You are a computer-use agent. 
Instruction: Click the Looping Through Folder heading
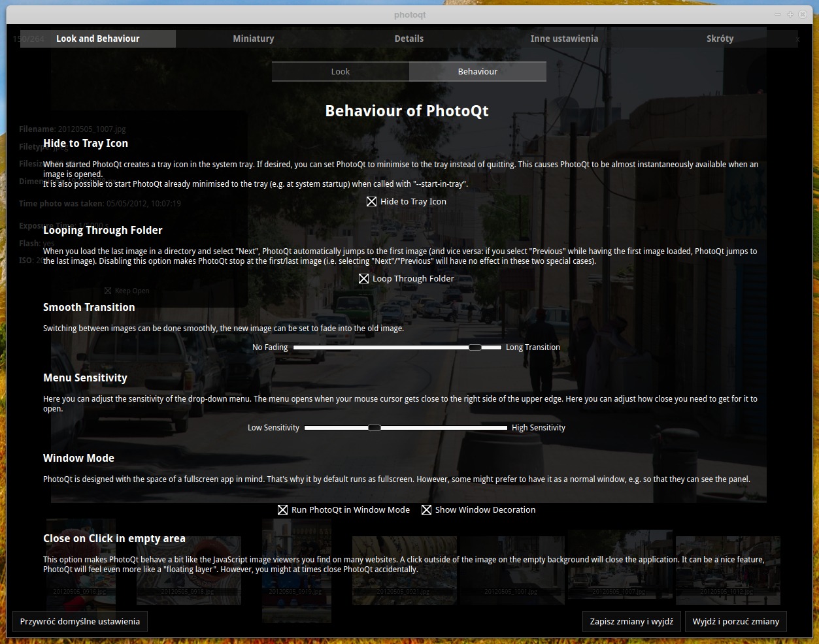pyautogui.click(x=103, y=231)
